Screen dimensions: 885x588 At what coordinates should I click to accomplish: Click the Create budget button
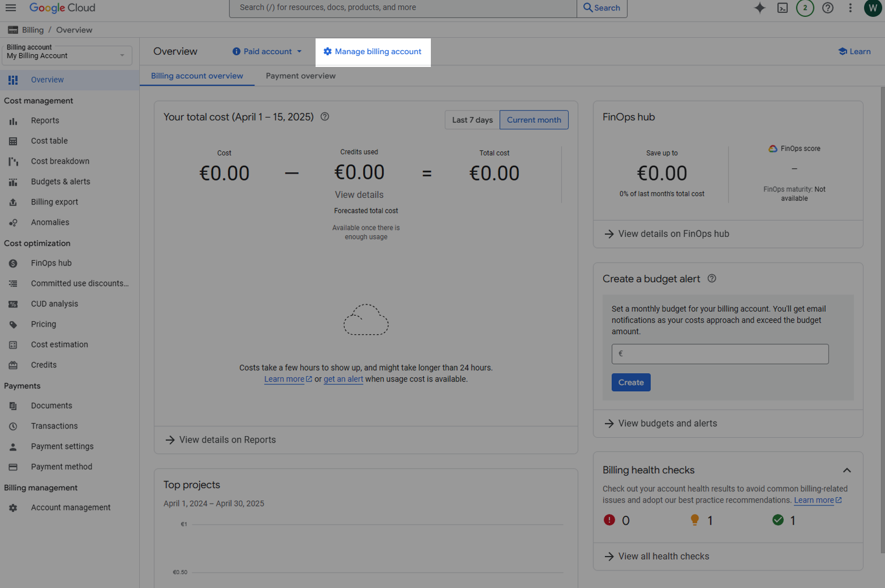(631, 382)
